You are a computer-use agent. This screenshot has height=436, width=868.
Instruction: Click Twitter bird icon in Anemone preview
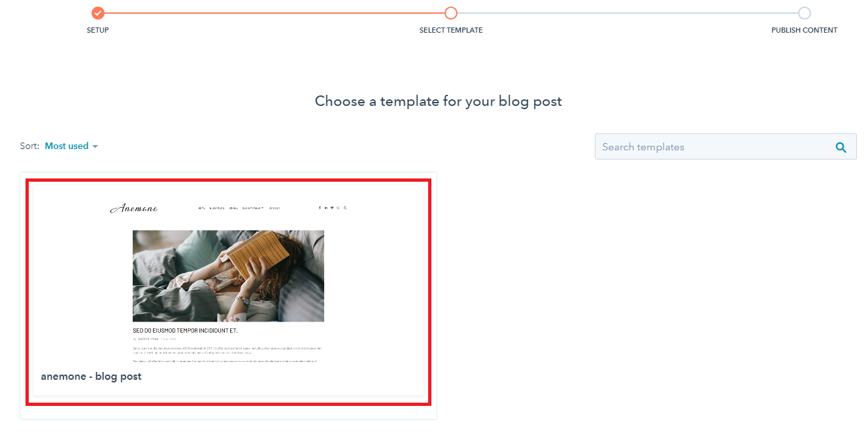[x=332, y=208]
